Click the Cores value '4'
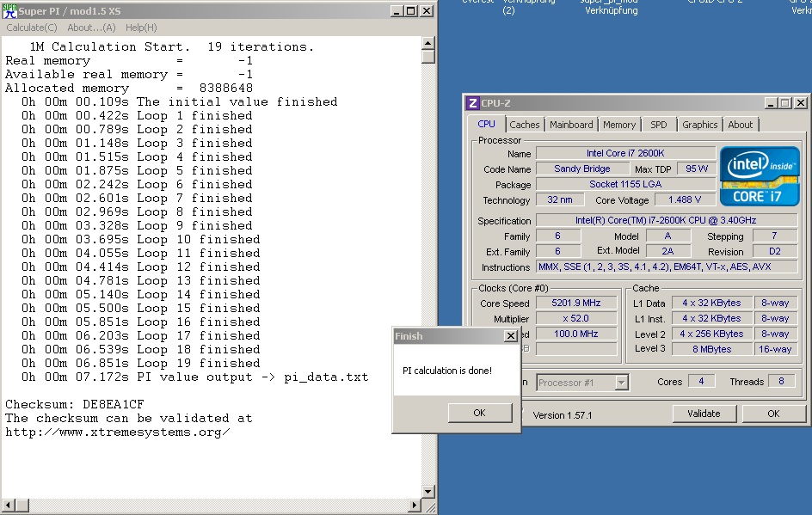Viewport: 812px width, 515px height. [701, 382]
